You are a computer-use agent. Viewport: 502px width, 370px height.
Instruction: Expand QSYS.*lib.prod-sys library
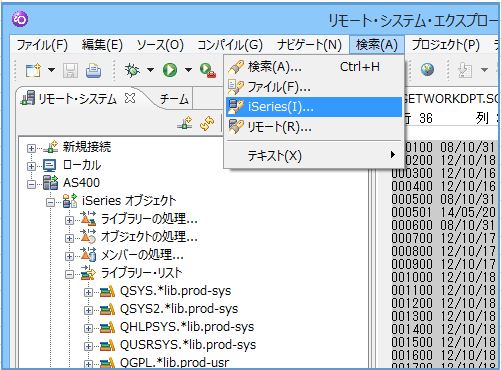pos(88,292)
